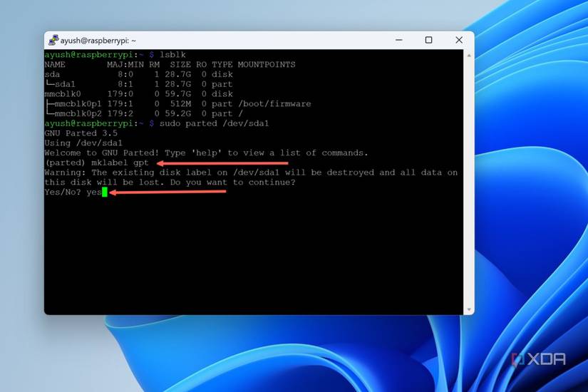Click the 'MOUNTPOINTS' column header
588x392 pixels.
267,65
